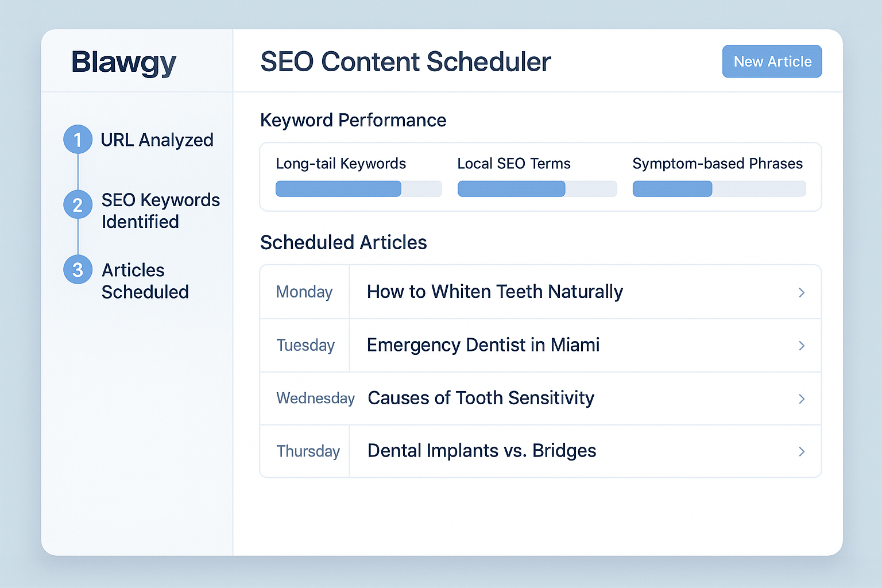882x588 pixels.
Task: Expand the Thursday article chevron
Action: pos(802,452)
